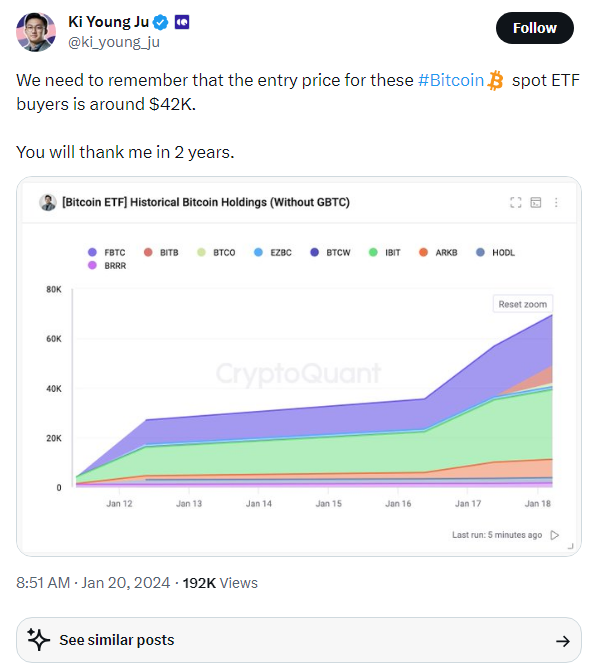Open Ki Young Ju's profile avatar
The width and height of the screenshot is (598, 671).
coord(36,32)
